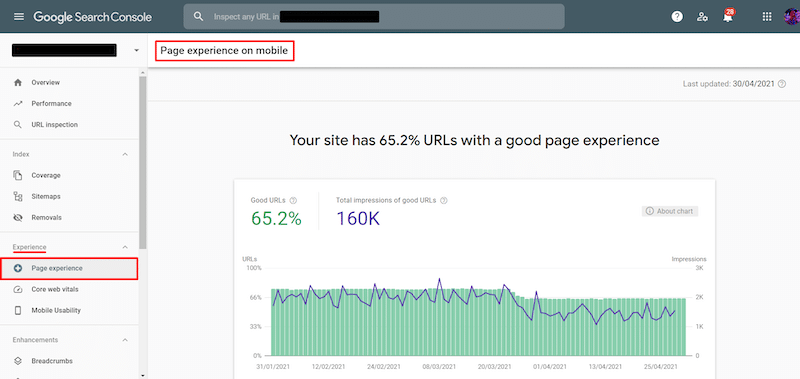The image size is (800, 379).
Task: Open the users and permissions icon
Action: click(702, 16)
